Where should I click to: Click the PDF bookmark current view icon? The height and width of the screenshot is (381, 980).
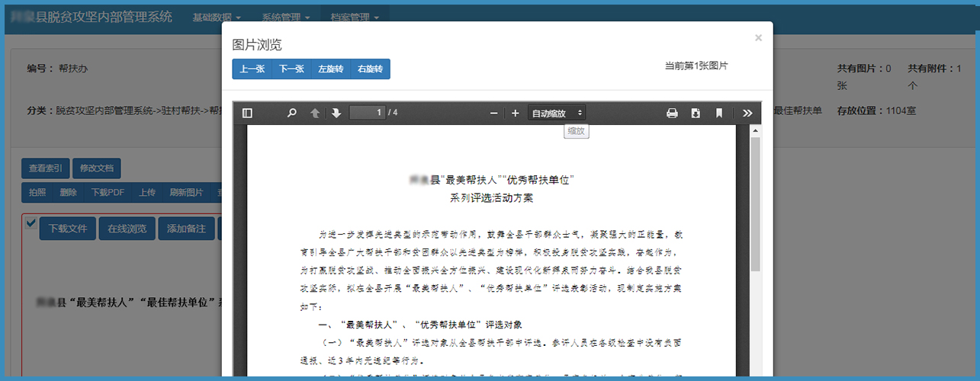[x=718, y=113]
